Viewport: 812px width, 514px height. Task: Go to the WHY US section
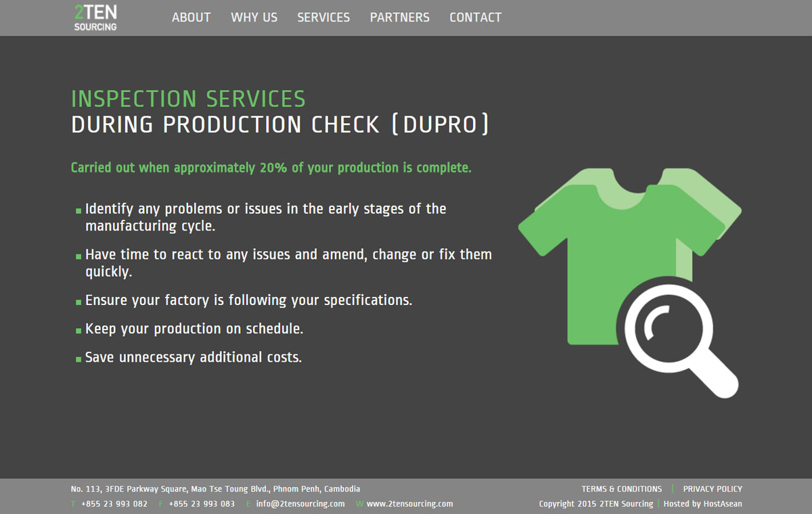[254, 18]
